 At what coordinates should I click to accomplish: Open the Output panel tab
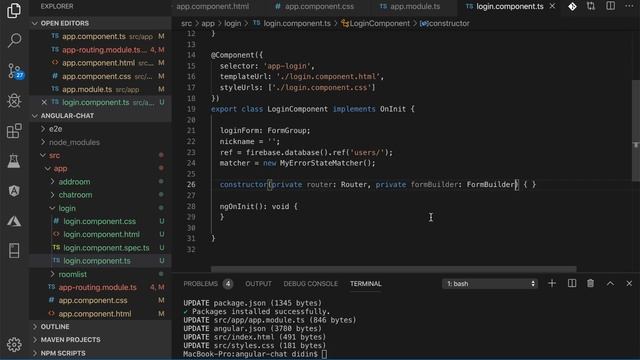tap(258, 284)
